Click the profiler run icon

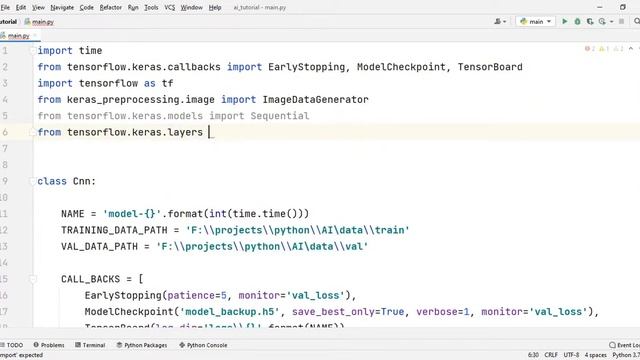click(602, 21)
